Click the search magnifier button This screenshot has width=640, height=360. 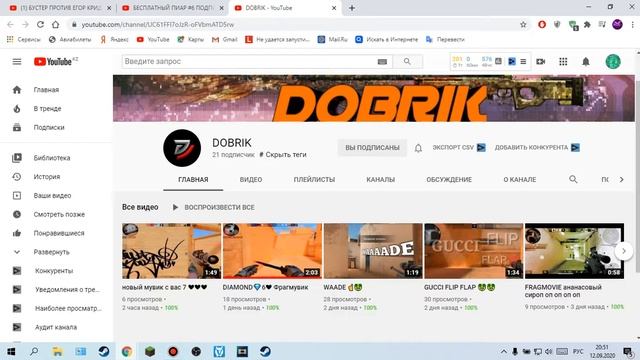pyautogui.click(x=407, y=61)
